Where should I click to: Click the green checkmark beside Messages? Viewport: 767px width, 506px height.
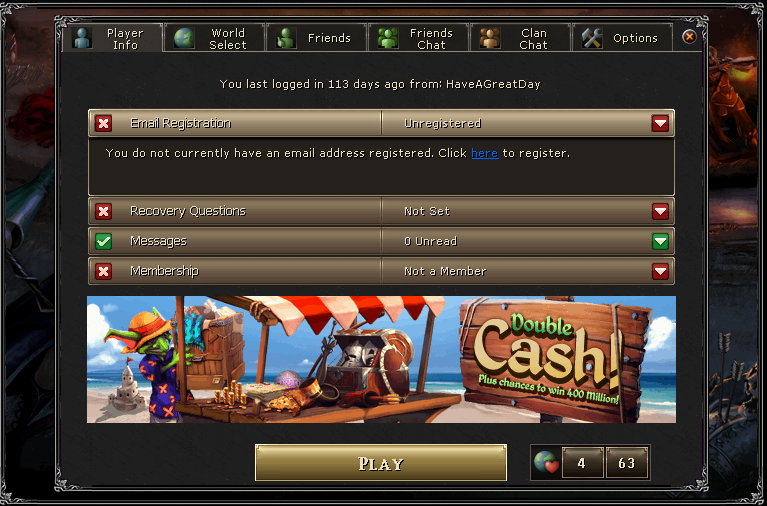[x=103, y=241]
